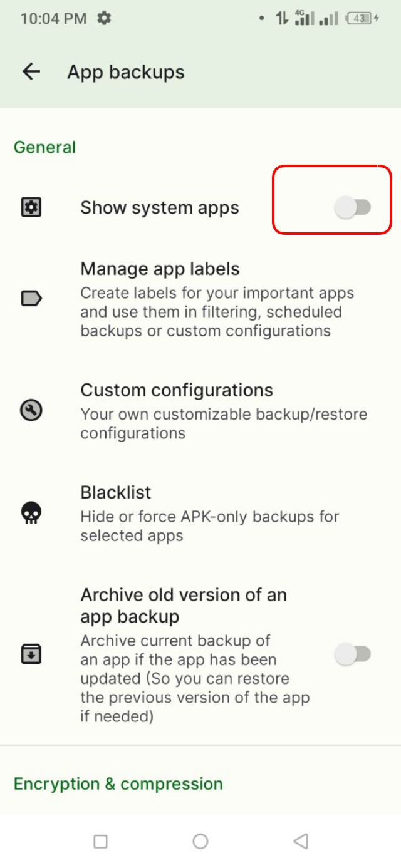Screen dimensions: 401x868
Task: Navigate back using the arrow icon
Action: pos(30,71)
